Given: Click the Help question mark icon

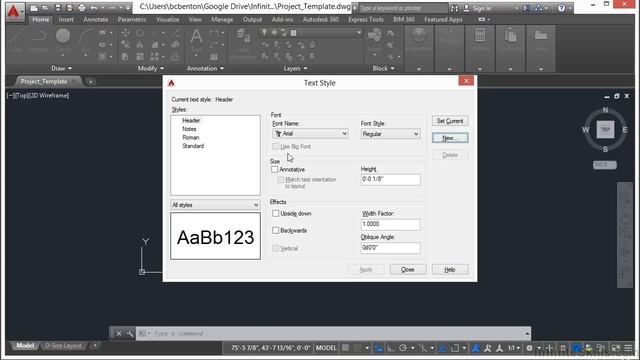Looking at the screenshot, I should (x=562, y=8).
